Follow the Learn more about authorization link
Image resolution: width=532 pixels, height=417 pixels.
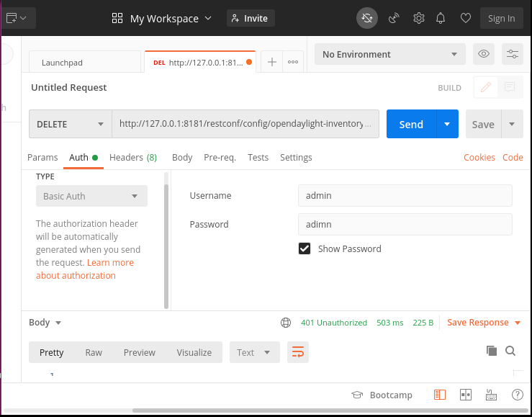coord(85,269)
